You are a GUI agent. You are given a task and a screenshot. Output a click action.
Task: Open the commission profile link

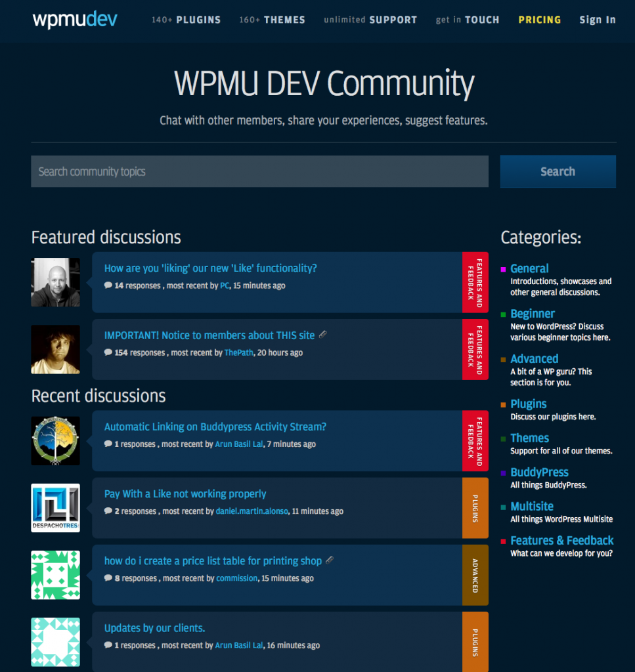236,578
